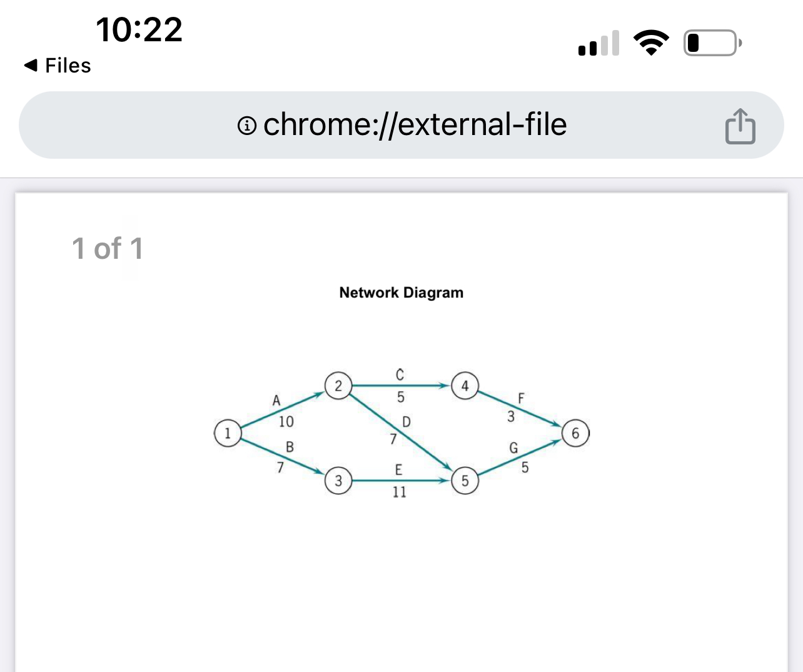Tap node 3 in the diagram
Viewport: 803px width, 672px height.
339,481
